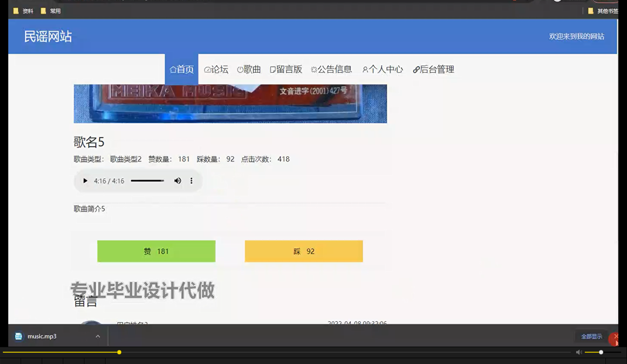The image size is (627, 364).
Task: Click the yellow 踩 92 dislike button
Action: click(303, 251)
